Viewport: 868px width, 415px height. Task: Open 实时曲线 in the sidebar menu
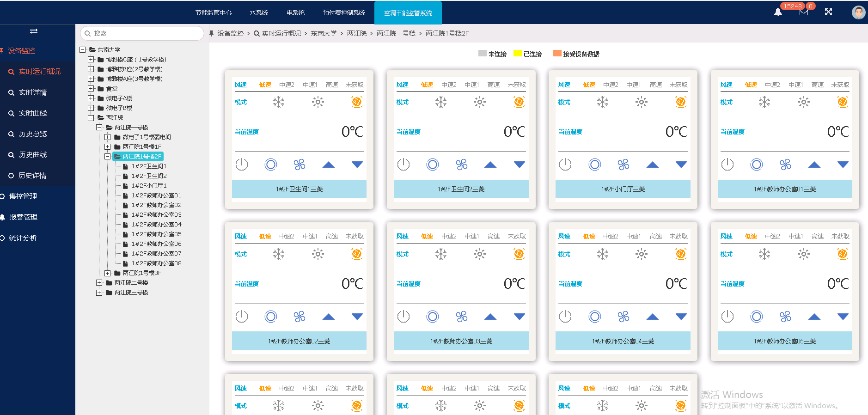click(x=33, y=113)
